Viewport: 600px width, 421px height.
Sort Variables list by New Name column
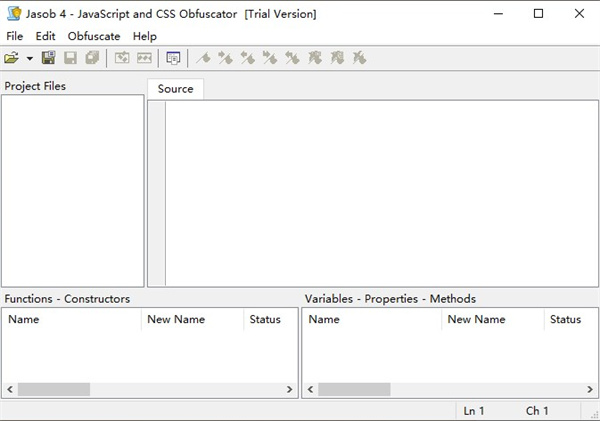(492, 319)
